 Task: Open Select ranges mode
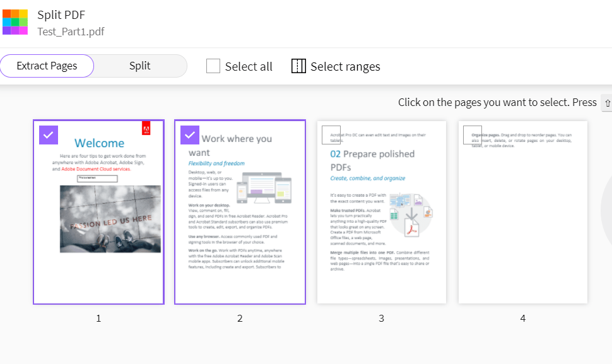pos(336,66)
